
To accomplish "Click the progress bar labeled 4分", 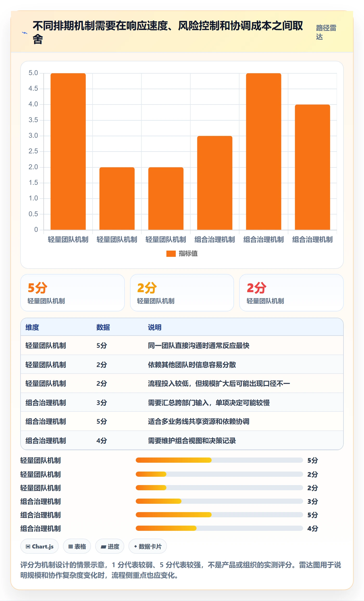I will point(219,528).
